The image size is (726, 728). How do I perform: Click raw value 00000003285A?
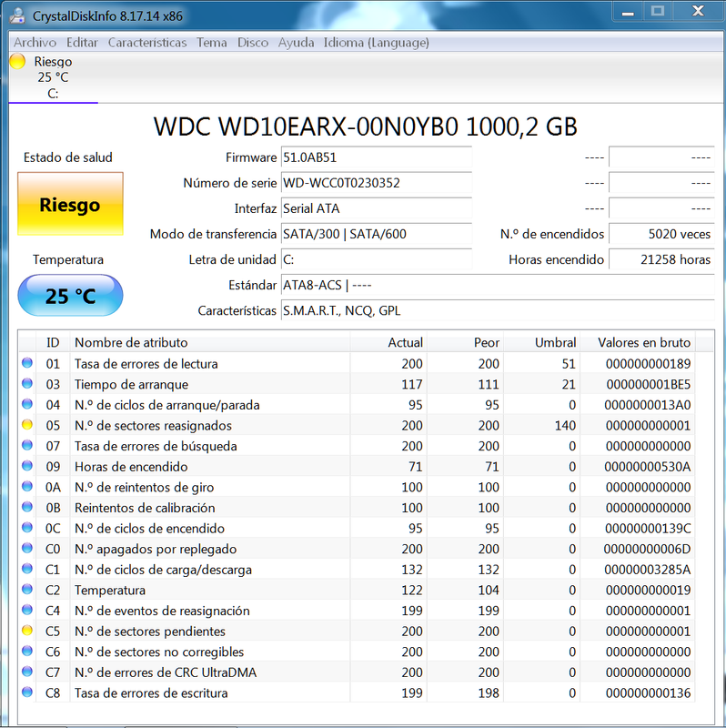coord(648,570)
